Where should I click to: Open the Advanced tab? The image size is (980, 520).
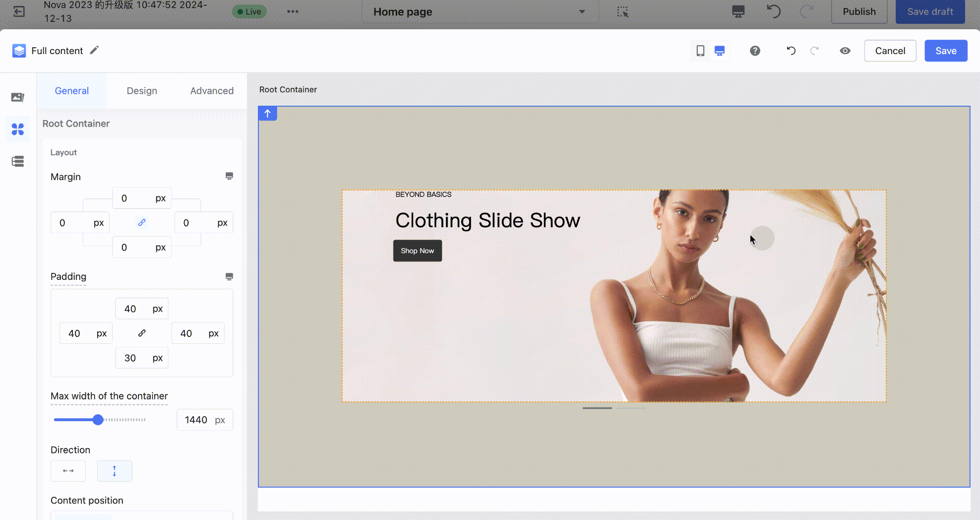212,91
